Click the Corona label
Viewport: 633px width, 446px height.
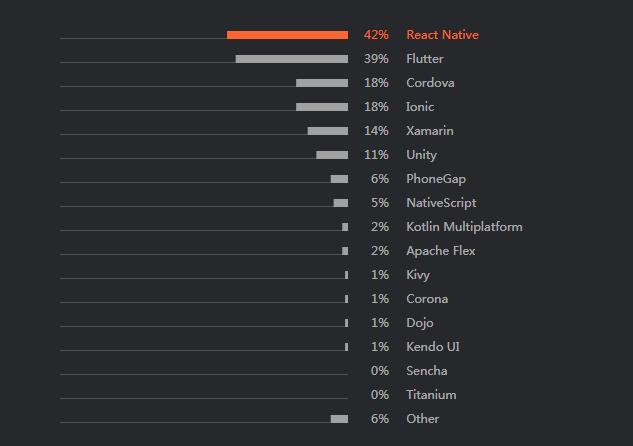[x=427, y=299]
